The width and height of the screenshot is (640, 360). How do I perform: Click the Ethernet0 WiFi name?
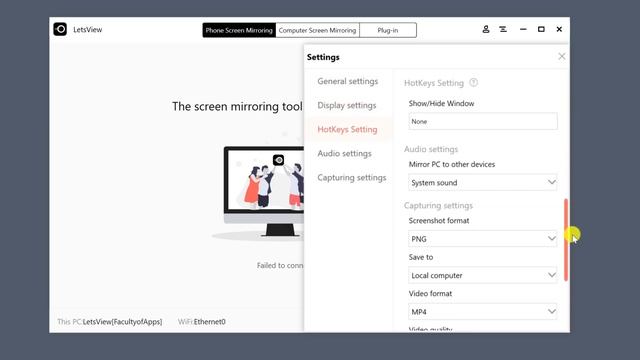(x=209, y=322)
